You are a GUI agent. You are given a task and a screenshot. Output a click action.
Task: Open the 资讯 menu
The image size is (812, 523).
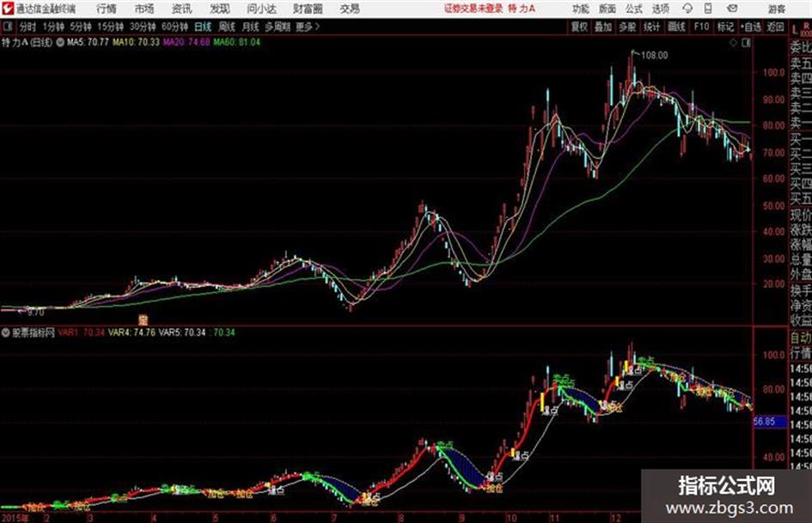coord(182,9)
